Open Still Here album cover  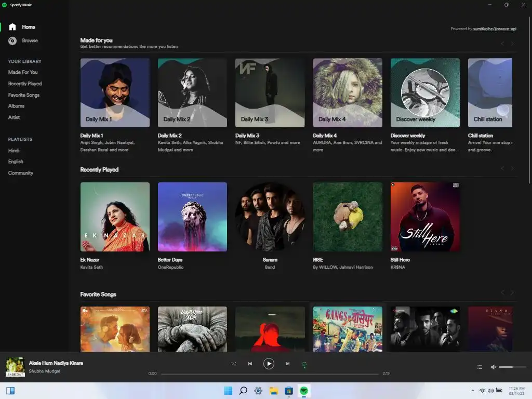tap(425, 217)
